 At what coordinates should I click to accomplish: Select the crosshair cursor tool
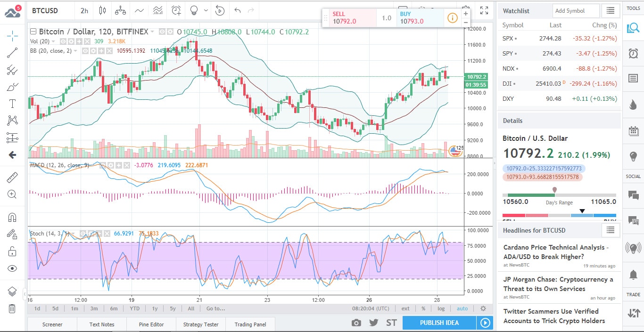12,35
